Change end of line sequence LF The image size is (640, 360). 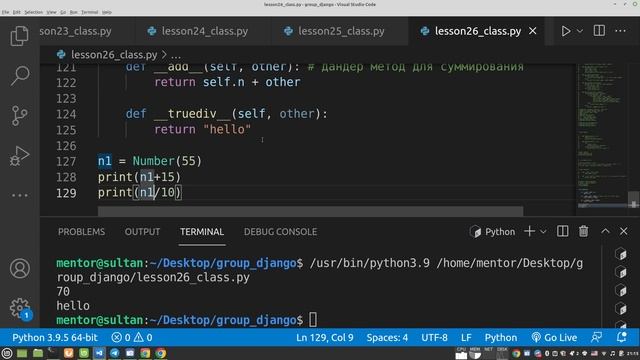466,338
